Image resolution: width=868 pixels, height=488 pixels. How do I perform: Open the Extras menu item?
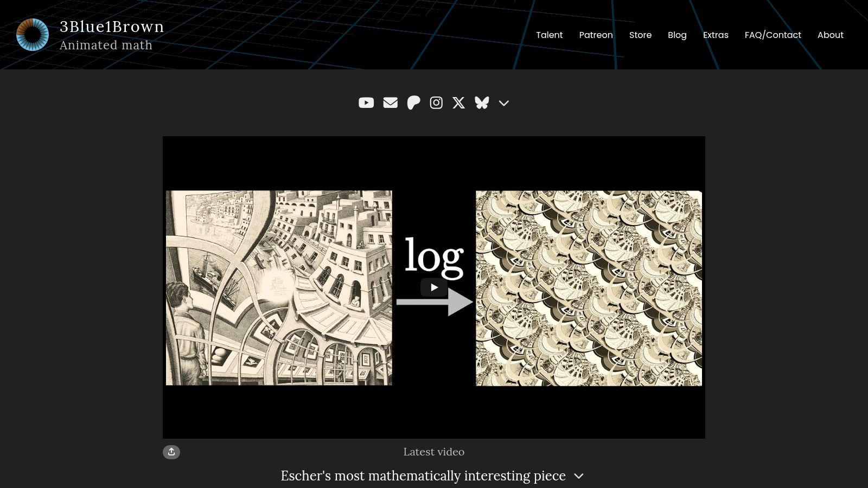click(716, 35)
